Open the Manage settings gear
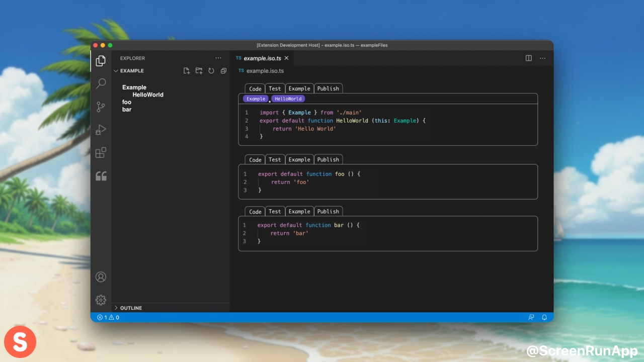The image size is (644, 362). (101, 300)
